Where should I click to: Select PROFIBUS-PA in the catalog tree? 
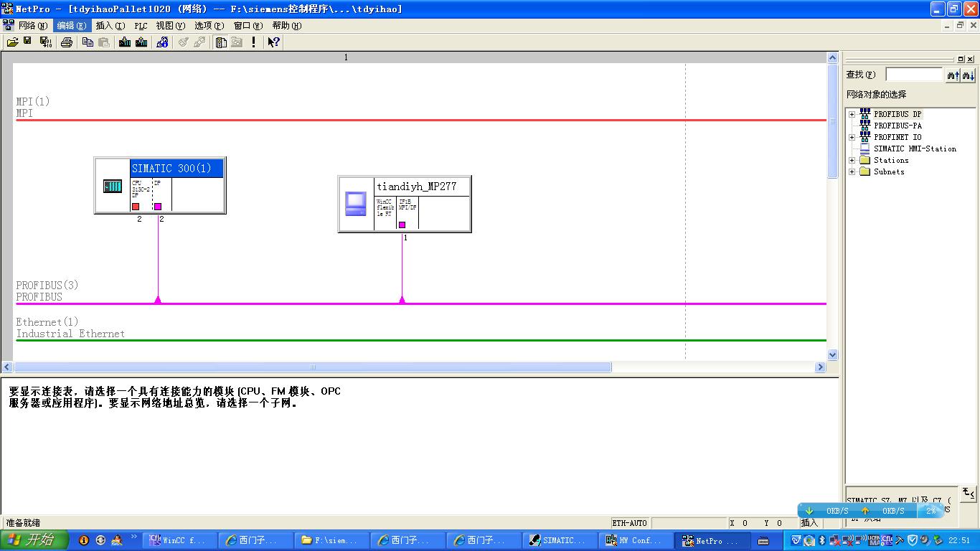click(897, 126)
